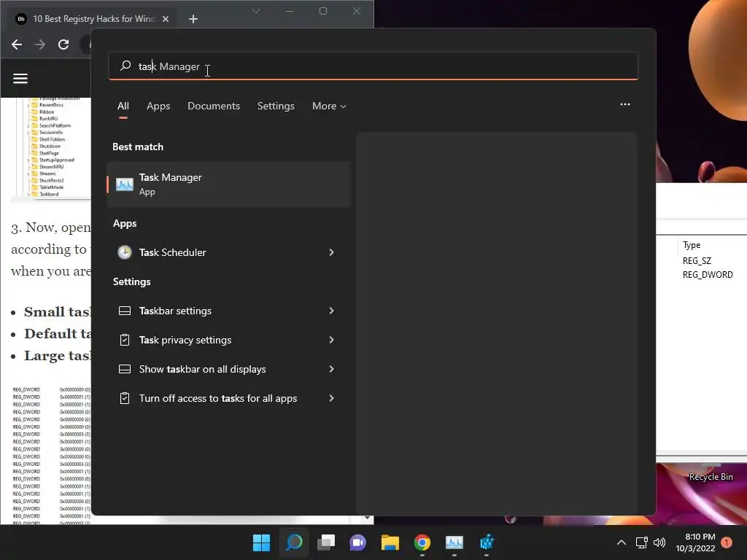The height and width of the screenshot is (560, 747).
Task: Click the webpage scrollbar down arrow
Action: pyautogui.click(x=367, y=518)
